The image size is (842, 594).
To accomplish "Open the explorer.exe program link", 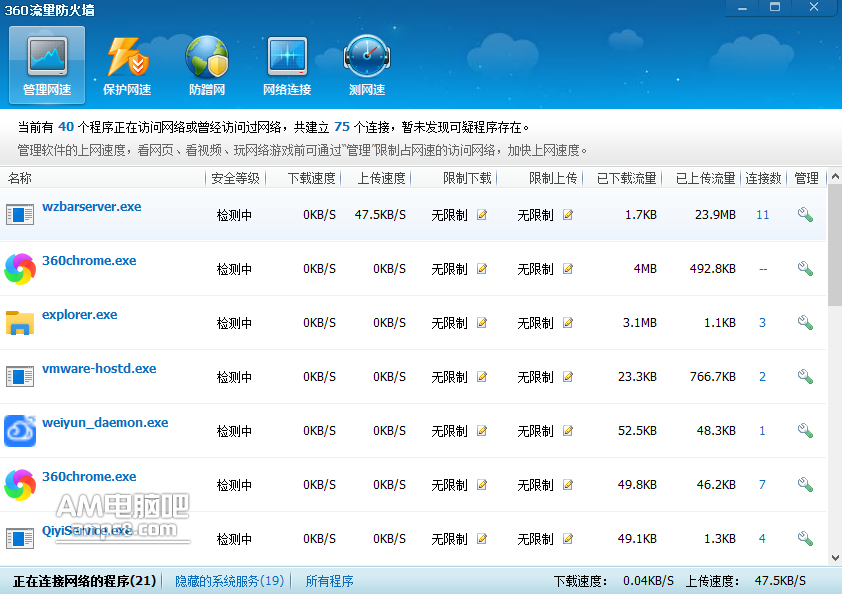I will (79, 315).
